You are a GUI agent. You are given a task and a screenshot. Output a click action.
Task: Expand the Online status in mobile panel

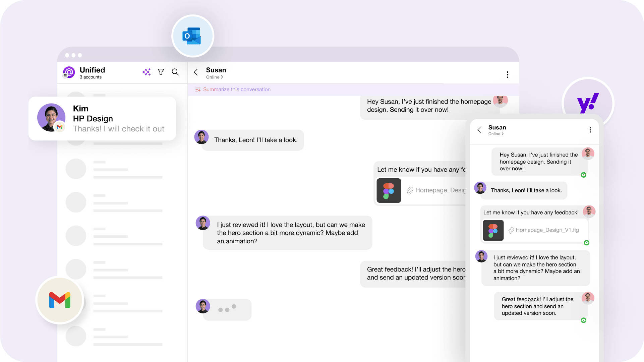click(496, 134)
